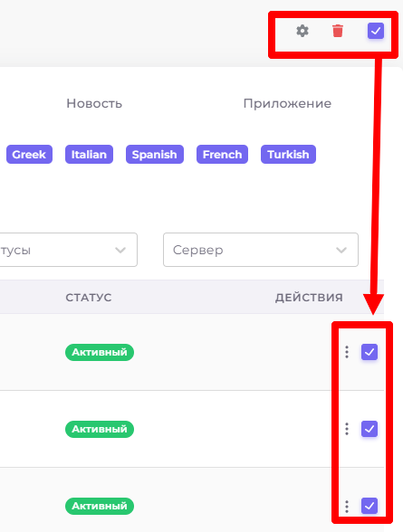This screenshot has width=403, height=532.
Task: Open three-dot actions menu in first row
Action: coord(347,352)
